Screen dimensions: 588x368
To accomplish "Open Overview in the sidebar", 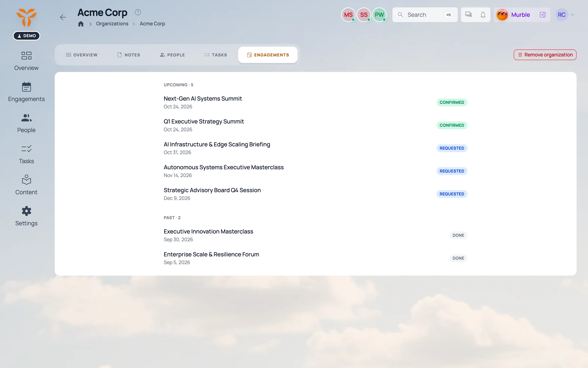I will [x=27, y=61].
